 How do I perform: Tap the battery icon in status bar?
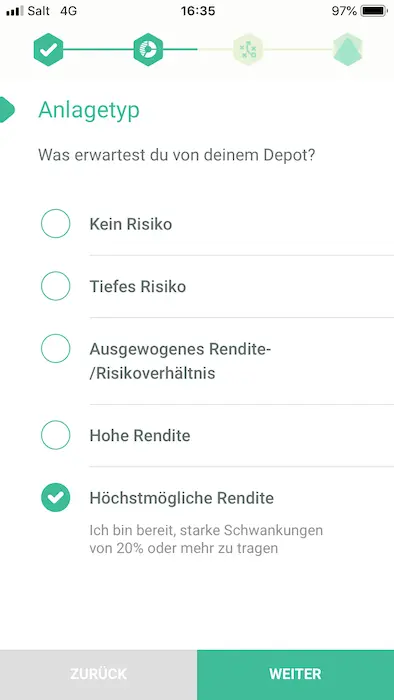coord(374,11)
